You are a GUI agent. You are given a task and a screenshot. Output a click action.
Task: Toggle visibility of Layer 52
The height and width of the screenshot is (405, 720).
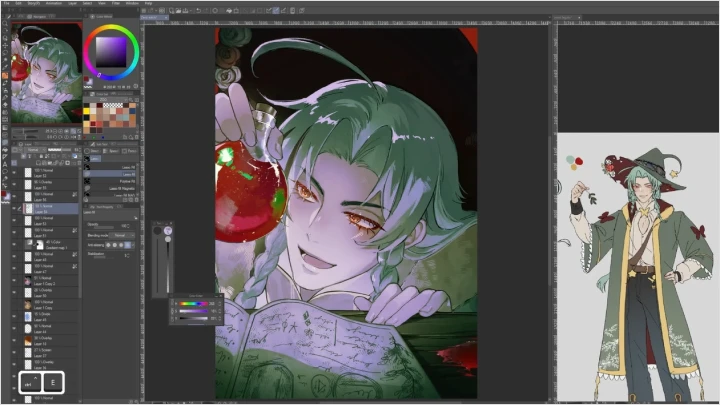click(x=14, y=173)
